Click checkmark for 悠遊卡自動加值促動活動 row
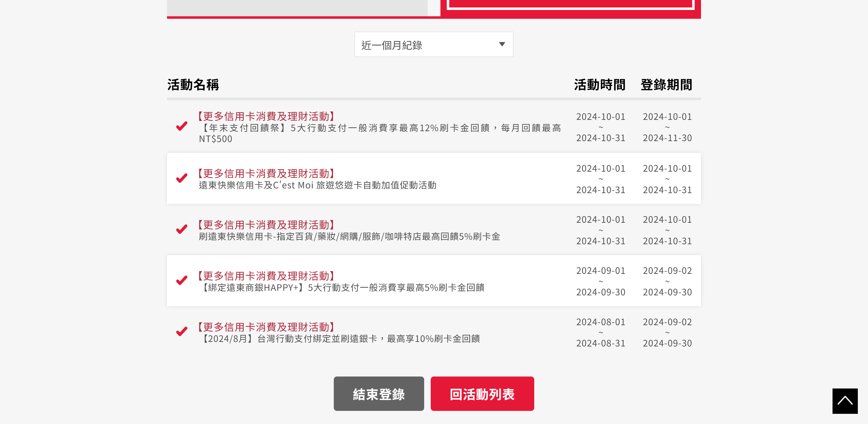Viewport: 868px width, 424px height. pyautogui.click(x=182, y=178)
